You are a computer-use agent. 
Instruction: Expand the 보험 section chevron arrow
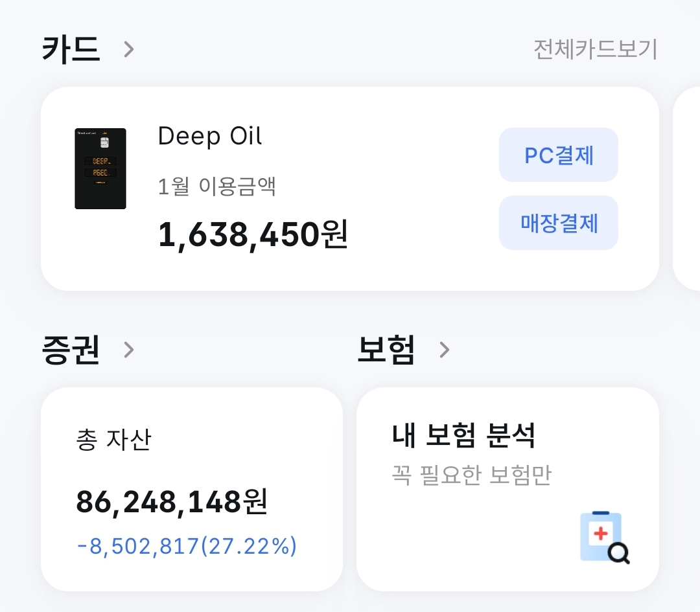(x=444, y=350)
